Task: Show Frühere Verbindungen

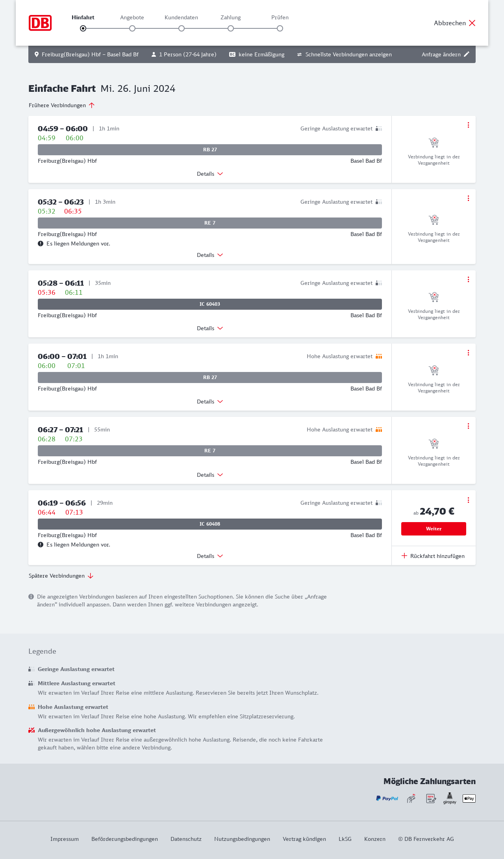Action: click(61, 105)
